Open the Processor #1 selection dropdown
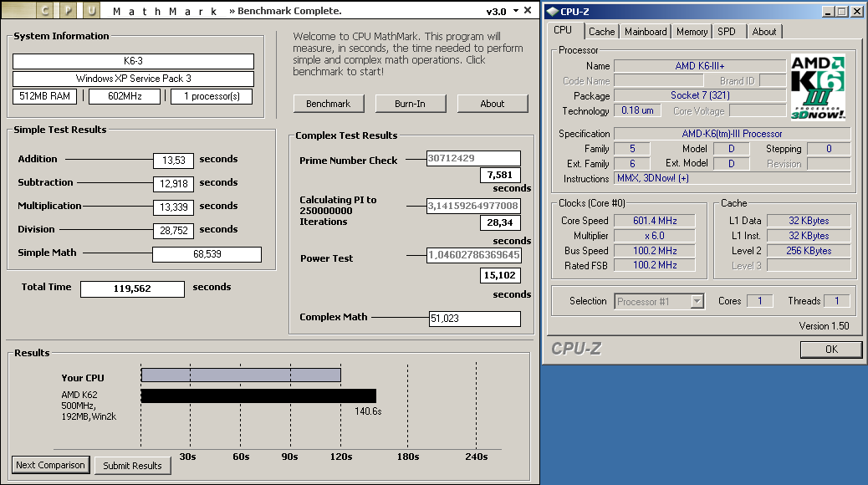Screen dimensions: 868x485 (697, 301)
